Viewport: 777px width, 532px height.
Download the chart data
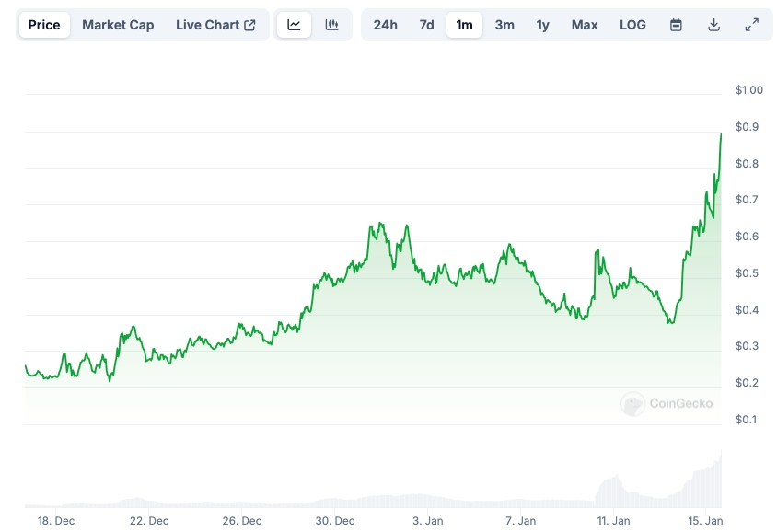click(x=713, y=25)
